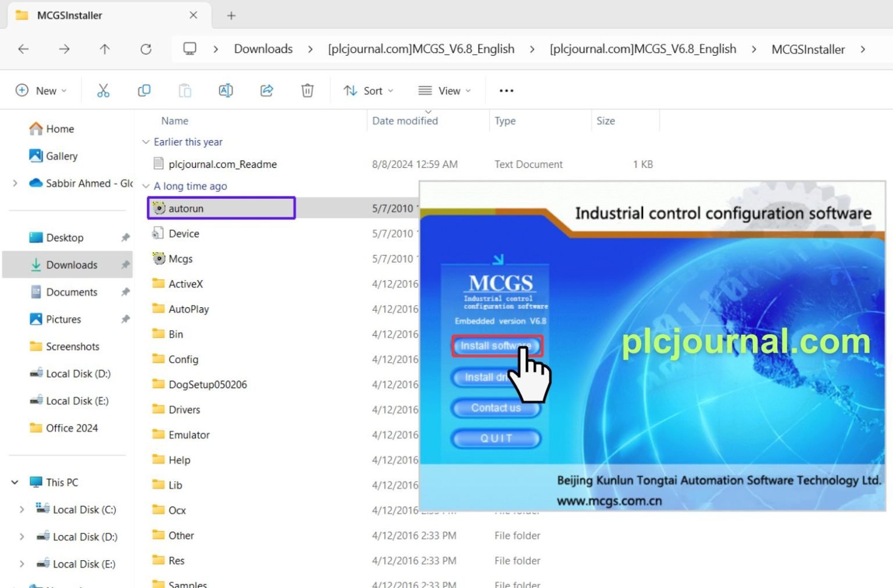Open the View options dropdown
This screenshot has height=588, width=893.
(444, 90)
